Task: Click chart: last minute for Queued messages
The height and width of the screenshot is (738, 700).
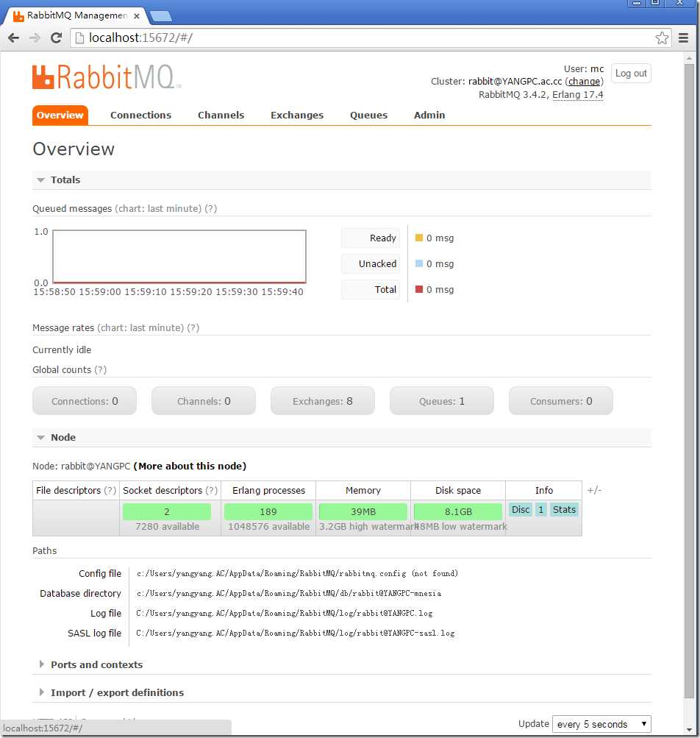Action: click(x=158, y=208)
